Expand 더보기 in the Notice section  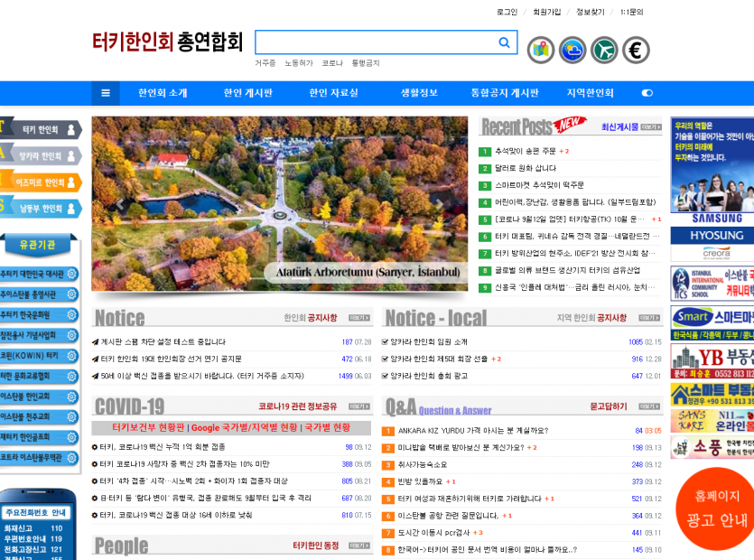(358, 317)
